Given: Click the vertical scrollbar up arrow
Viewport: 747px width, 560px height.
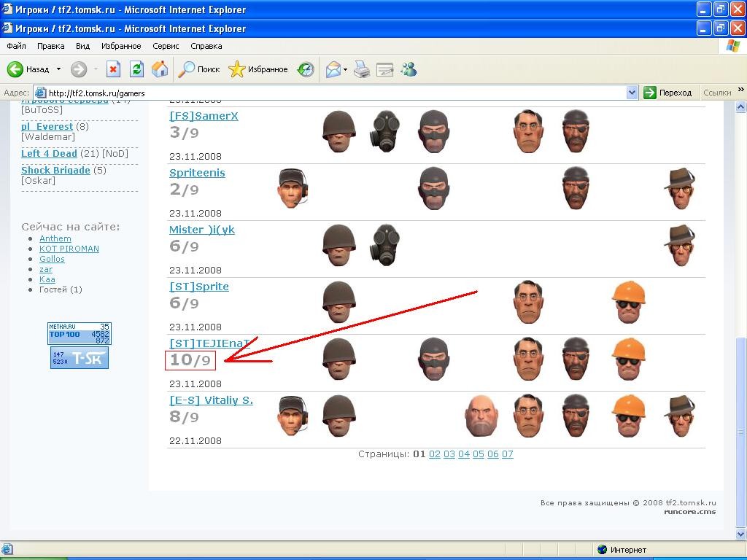Looking at the screenshot, I should click(740, 106).
